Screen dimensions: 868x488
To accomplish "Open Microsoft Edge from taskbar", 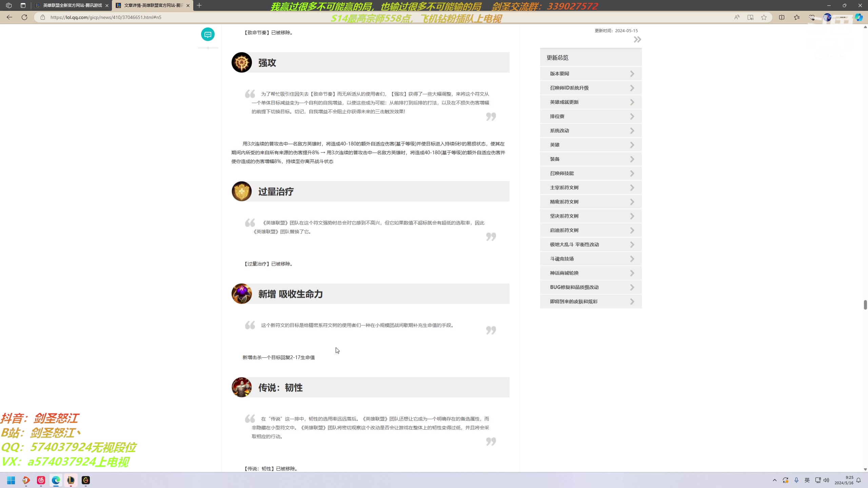I will 56,480.
